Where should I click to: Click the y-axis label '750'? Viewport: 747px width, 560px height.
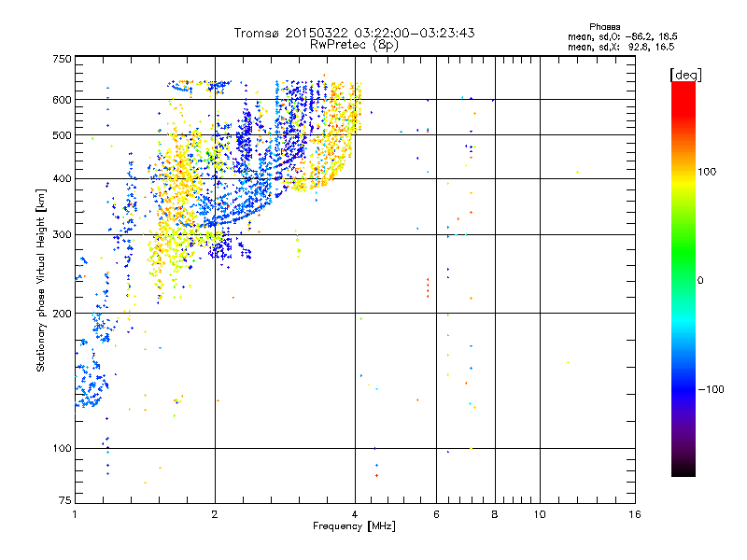[x=62, y=59]
